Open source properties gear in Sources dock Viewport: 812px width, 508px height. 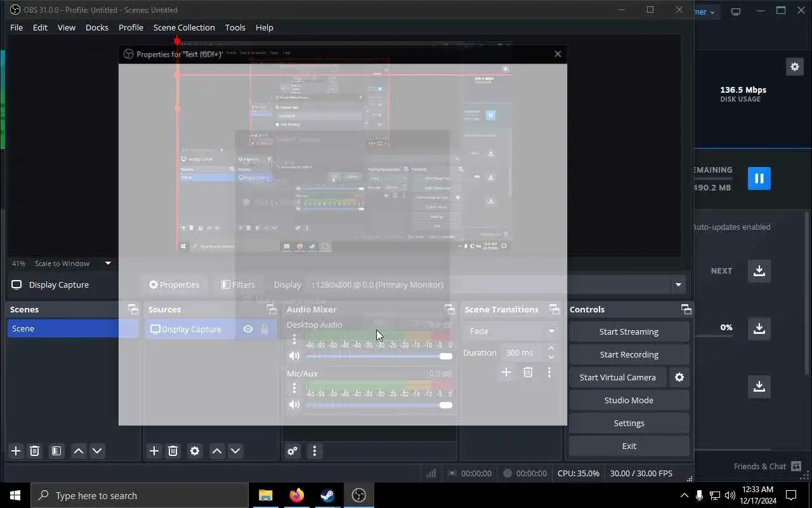tap(195, 451)
